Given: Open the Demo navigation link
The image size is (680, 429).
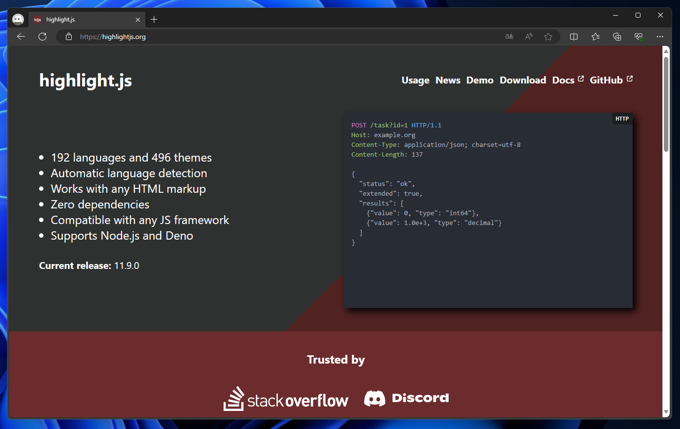Looking at the screenshot, I should pyautogui.click(x=480, y=80).
